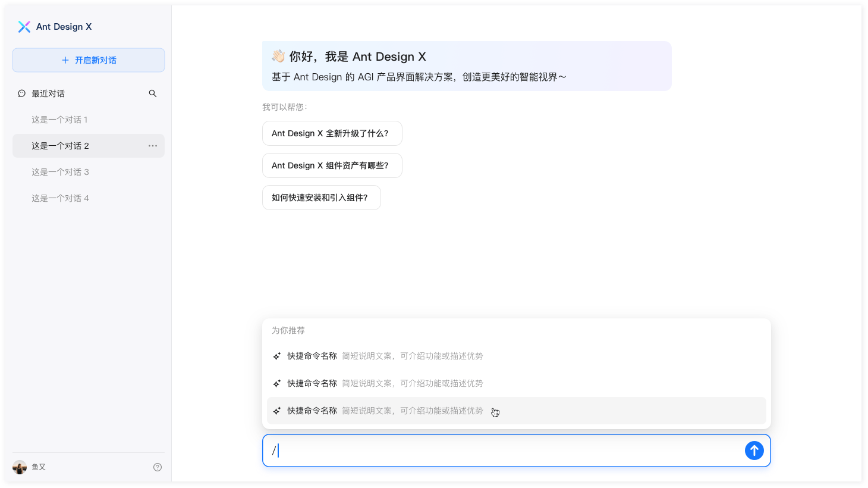Viewport: 868px width, 488px height.
Task: Click the username 鱼又
Action: (x=39, y=467)
